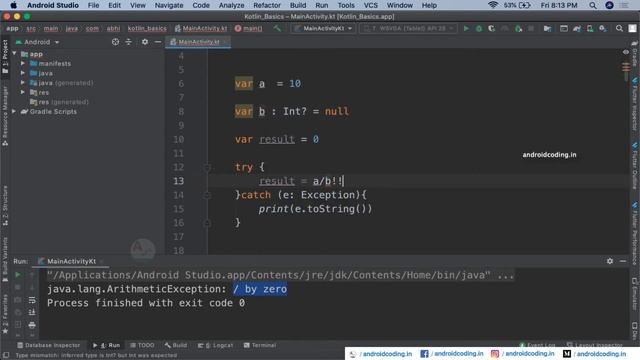The height and width of the screenshot is (360, 640).
Task: Open Run panel settings gear
Action: [x=610, y=261]
